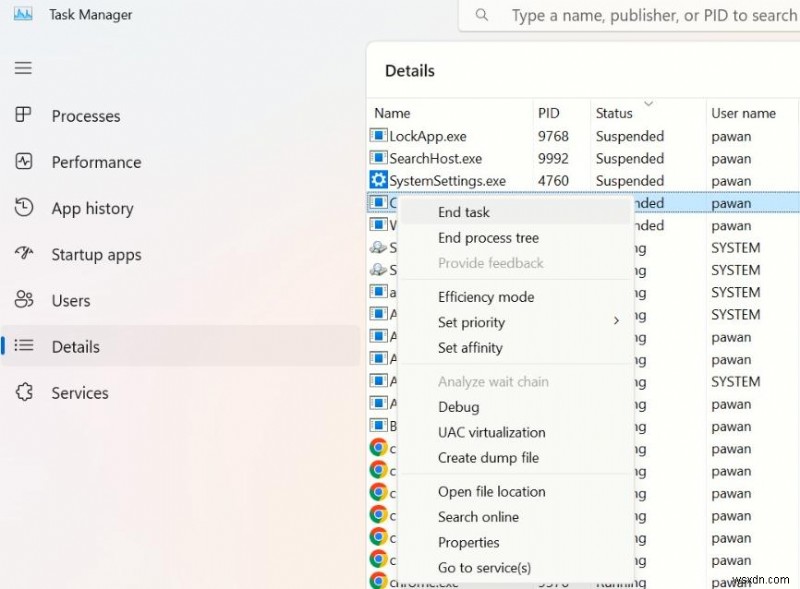Select the SearchHost.exe row name
The height and width of the screenshot is (589, 800).
pyautogui.click(x=435, y=158)
